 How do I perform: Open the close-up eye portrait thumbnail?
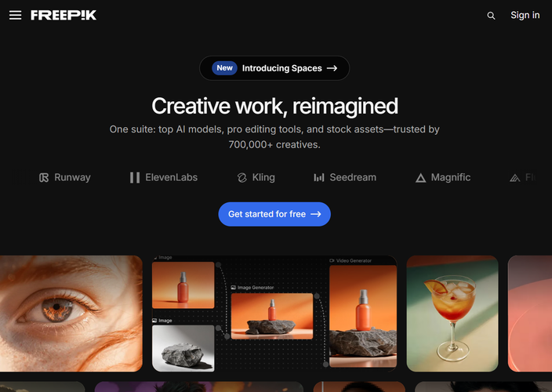(71, 314)
